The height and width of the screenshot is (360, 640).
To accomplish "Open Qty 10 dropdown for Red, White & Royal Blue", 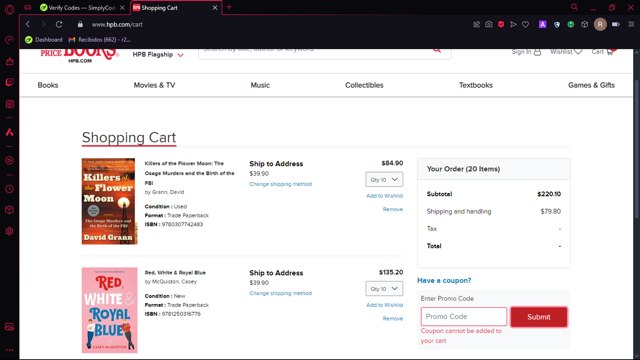I will coord(384,289).
